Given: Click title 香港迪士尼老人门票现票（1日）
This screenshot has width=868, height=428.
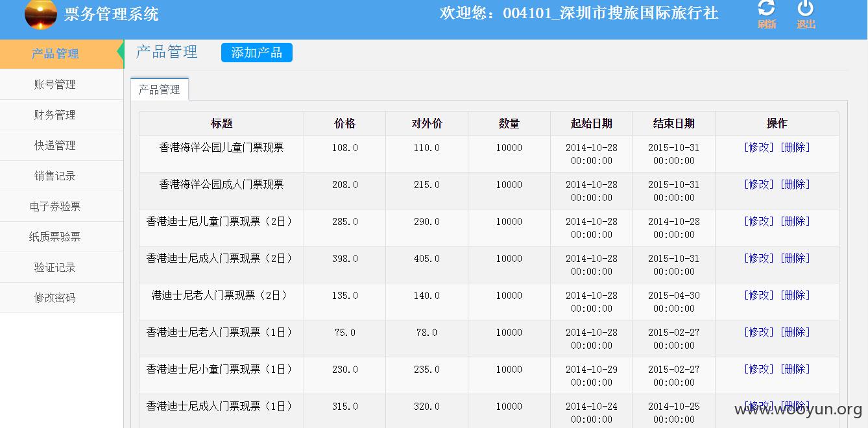Looking at the screenshot, I should coord(222,332).
